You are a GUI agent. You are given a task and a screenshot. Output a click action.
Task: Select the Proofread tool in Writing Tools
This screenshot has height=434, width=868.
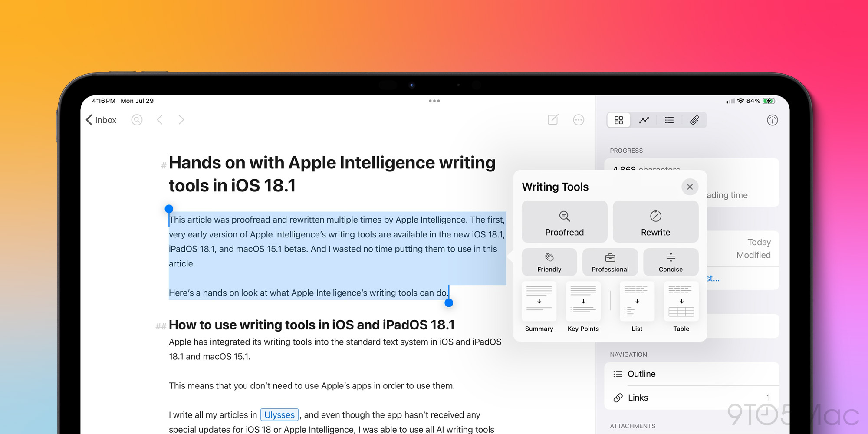564,222
